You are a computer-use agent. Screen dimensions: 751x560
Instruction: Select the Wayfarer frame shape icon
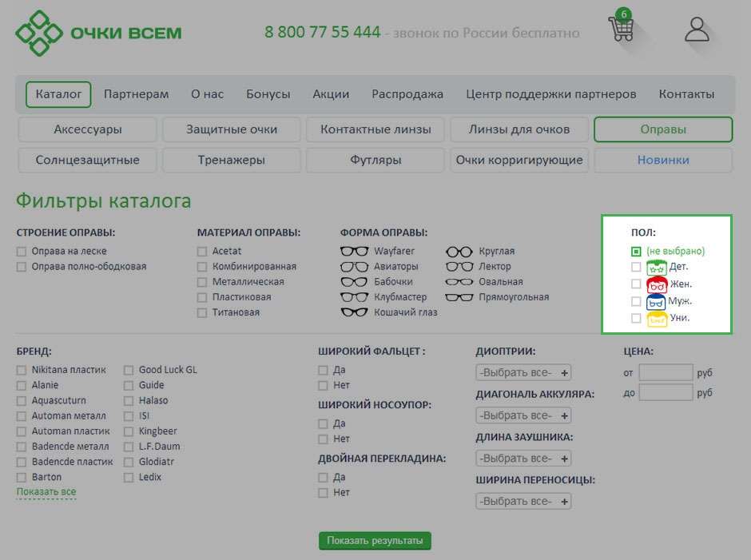point(354,251)
